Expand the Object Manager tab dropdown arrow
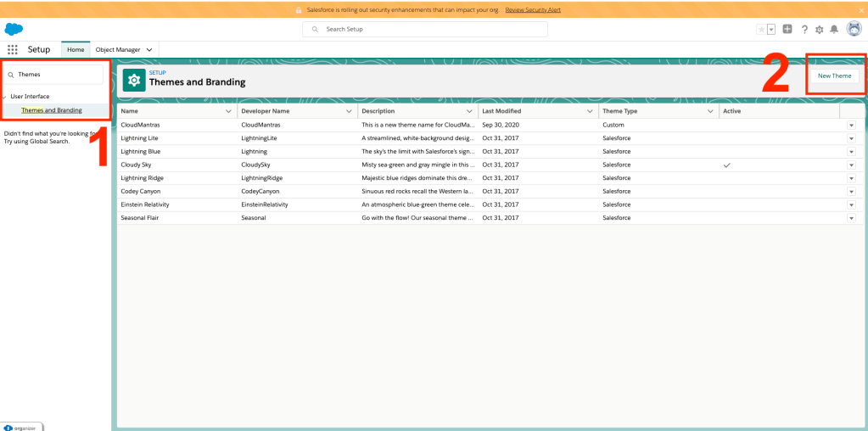Image resolution: width=868 pixels, height=431 pixels. point(149,50)
